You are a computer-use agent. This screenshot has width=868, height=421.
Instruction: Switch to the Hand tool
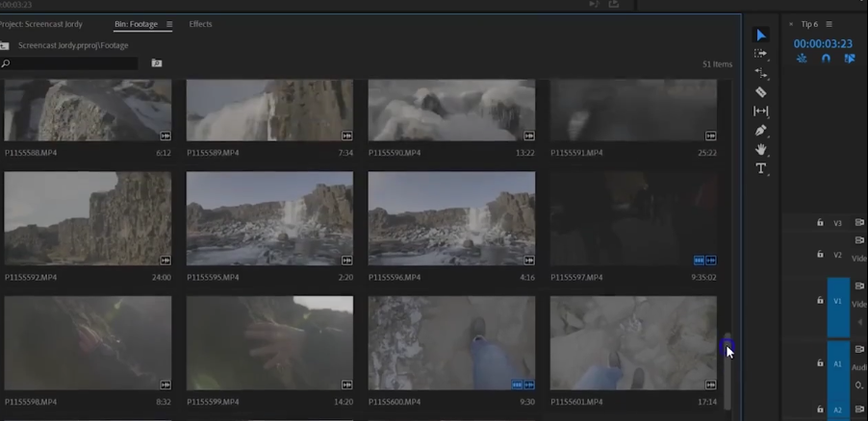point(761,150)
